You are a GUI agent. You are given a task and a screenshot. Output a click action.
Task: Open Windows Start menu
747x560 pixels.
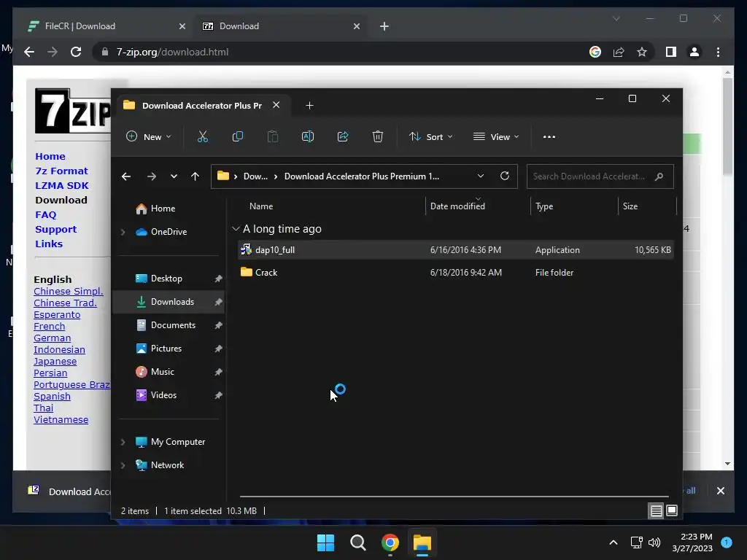coord(326,542)
